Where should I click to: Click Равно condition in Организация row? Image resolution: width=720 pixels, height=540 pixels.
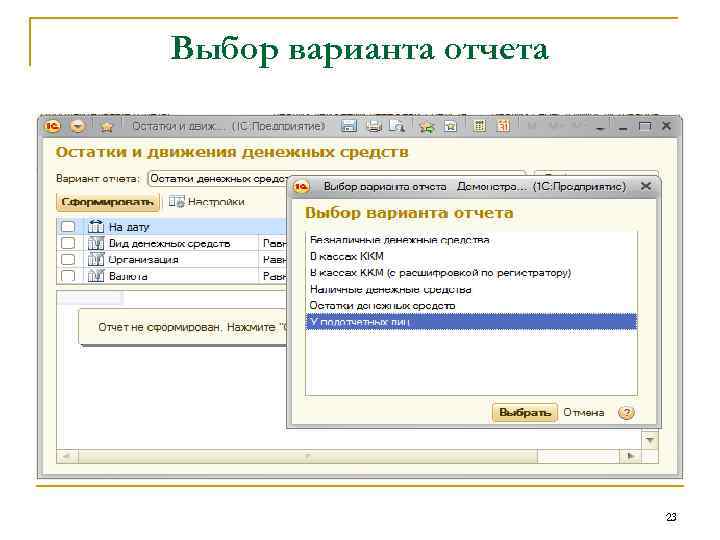click(x=275, y=260)
